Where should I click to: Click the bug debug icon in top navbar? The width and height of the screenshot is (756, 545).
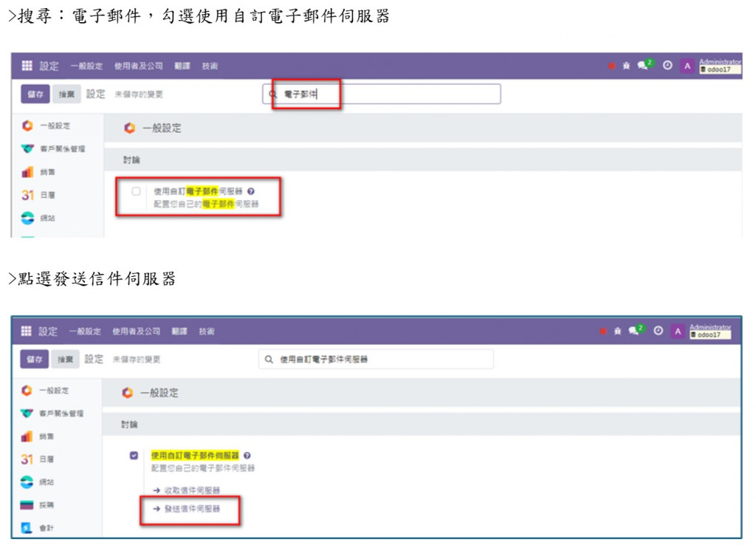pos(626,66)
